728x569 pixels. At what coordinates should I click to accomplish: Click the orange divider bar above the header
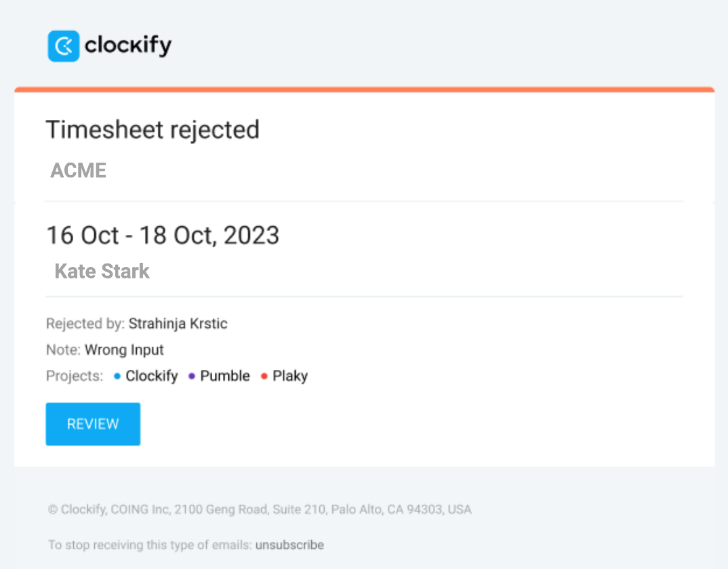pyautogui.click(x=364, y=87)
